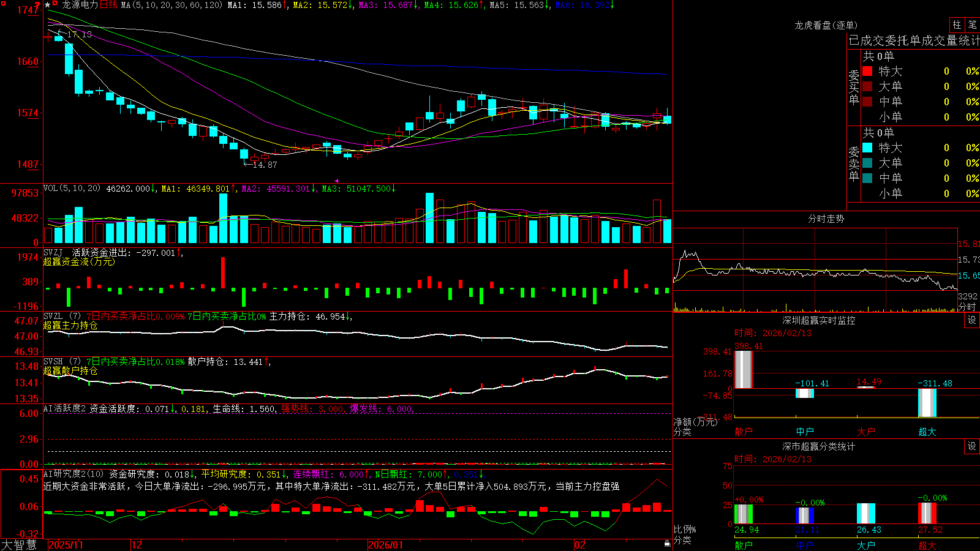Click the 2026/01 date marker on the time axis
The width and height of the screenshot is (980, 551).
click(x=386, y=544)
